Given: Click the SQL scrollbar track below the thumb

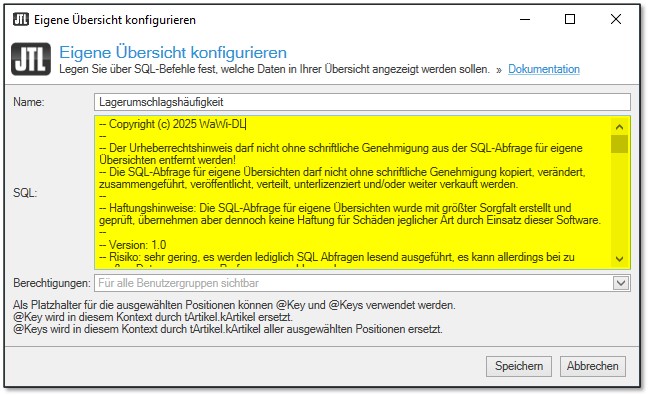Looking at the screenshot, I should point(619,202).
